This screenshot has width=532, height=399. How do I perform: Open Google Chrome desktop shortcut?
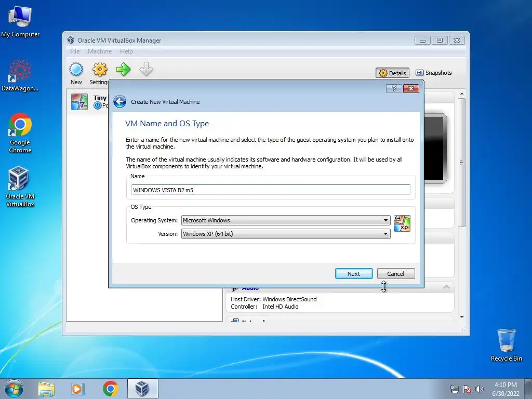click(20, 134)
